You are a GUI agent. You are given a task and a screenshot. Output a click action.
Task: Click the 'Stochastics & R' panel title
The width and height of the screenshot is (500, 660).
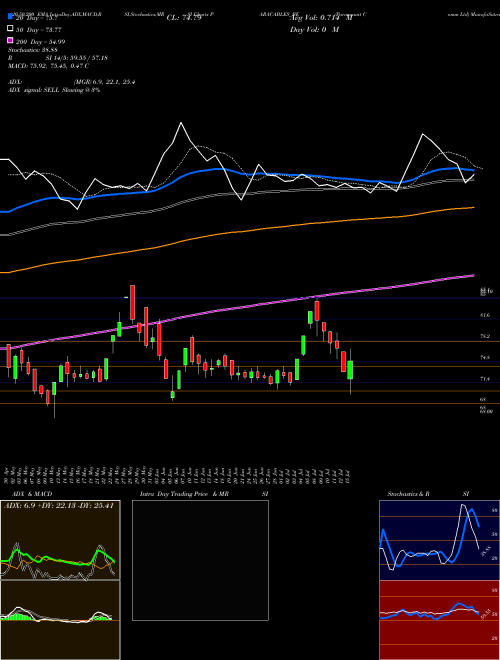[x=411, y=494]
